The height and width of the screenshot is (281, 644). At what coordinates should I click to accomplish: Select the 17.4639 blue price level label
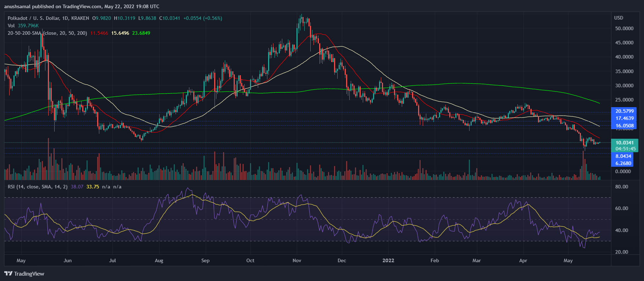(x=624, y=118)
